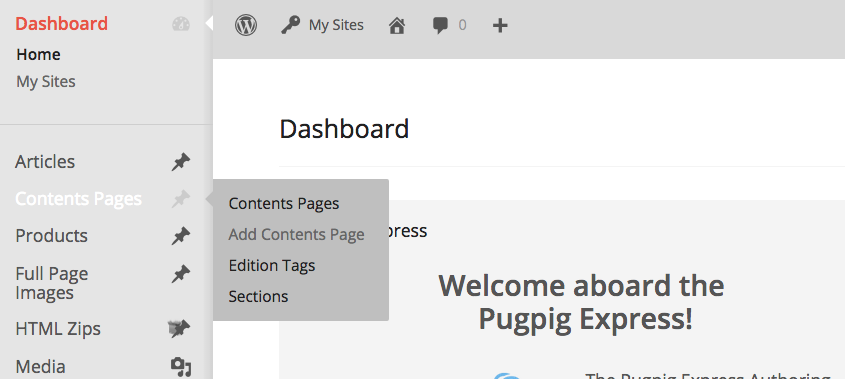
Task: Select Contents Pages submenu entry
Action: pos(284,204)
